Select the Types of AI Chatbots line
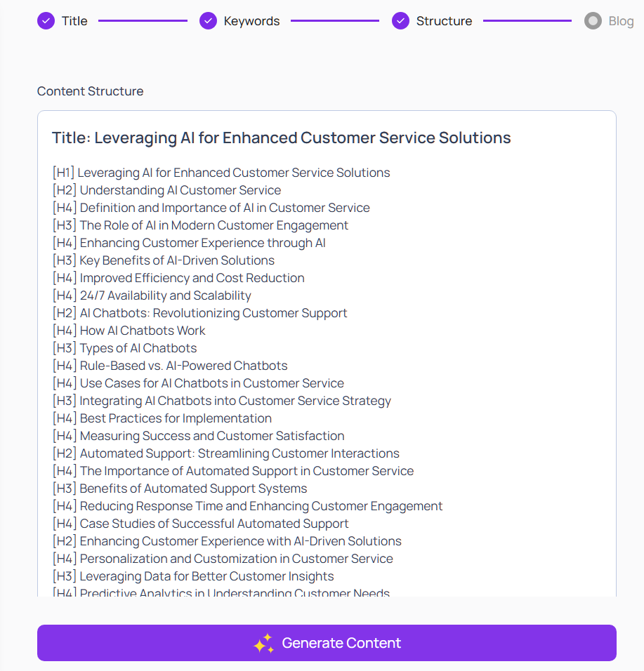 coord(138,348)
